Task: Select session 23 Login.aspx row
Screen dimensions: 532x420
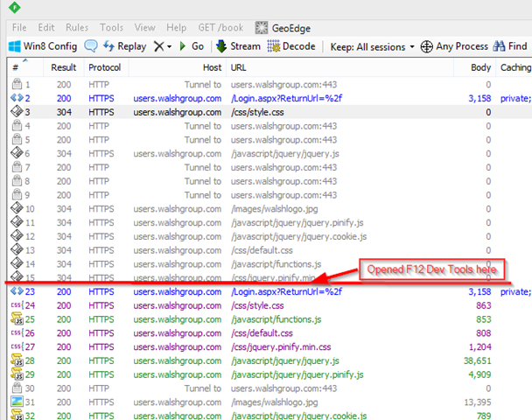Action: [x=262, y=291]
